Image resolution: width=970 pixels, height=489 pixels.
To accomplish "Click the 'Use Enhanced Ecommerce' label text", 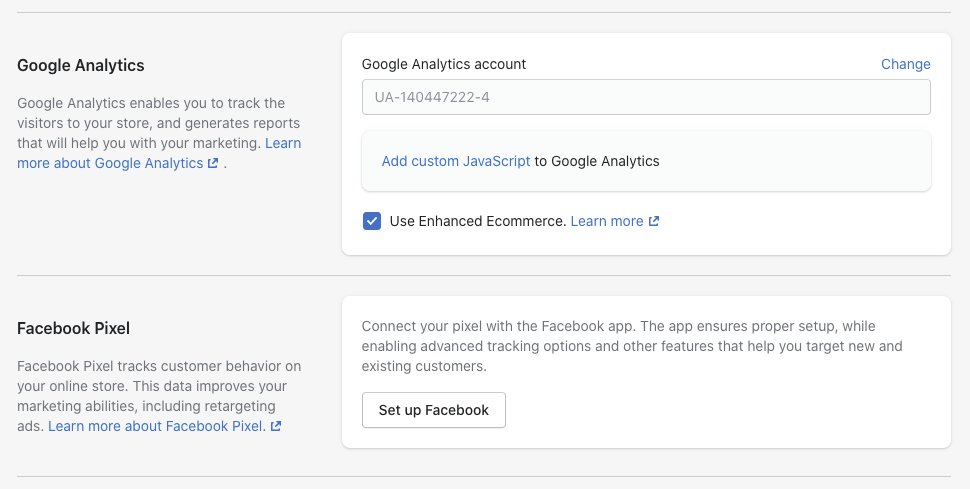I will [x=477, y=221].
